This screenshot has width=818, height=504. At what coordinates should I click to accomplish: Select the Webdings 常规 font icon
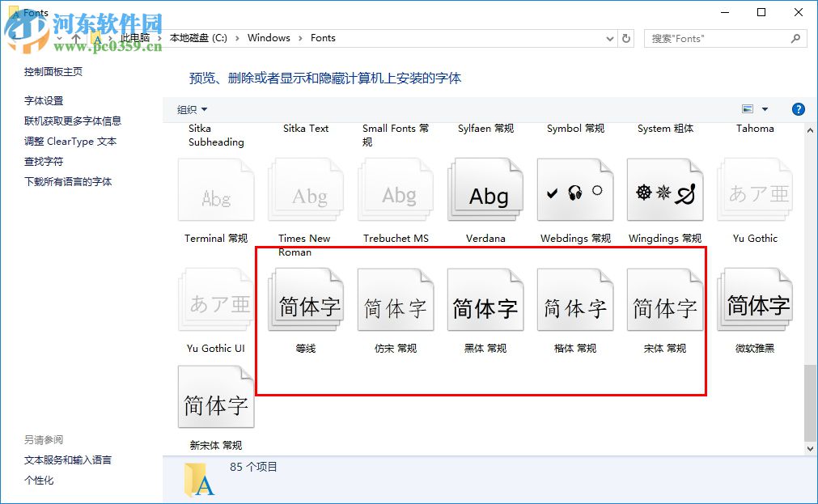coord(574,189)
